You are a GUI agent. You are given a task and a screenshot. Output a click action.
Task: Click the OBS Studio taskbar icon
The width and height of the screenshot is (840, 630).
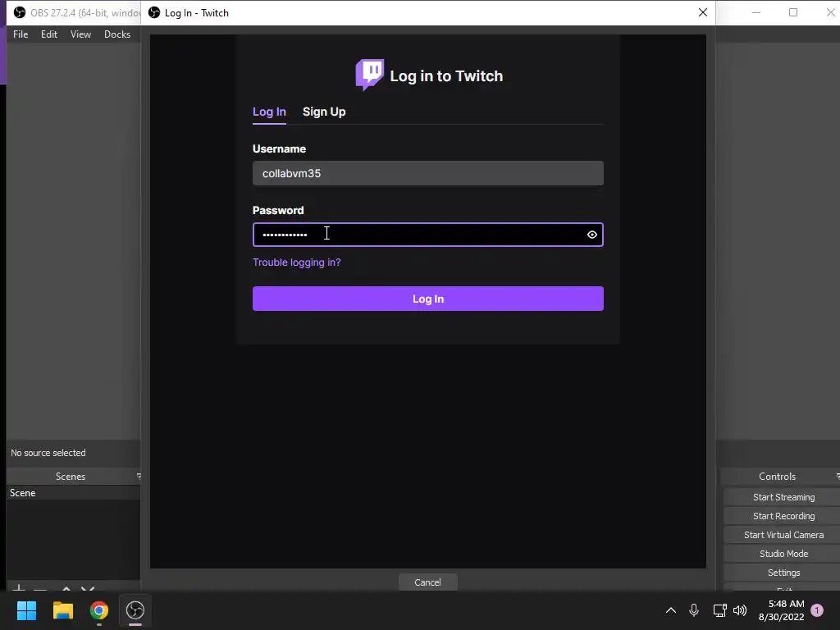tap(135, 610)
